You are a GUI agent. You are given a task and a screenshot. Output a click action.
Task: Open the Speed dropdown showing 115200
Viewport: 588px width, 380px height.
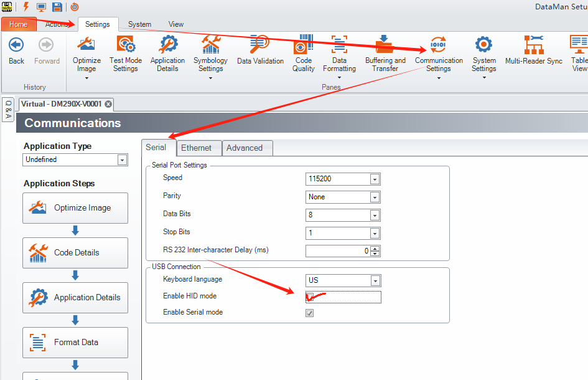(375, 179)
